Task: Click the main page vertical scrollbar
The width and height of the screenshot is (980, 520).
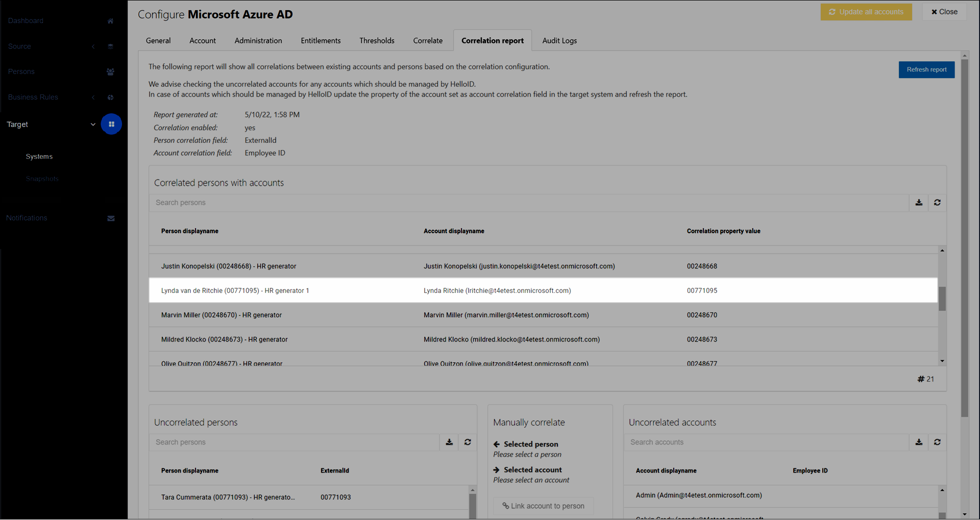Action: (x=964, y=238)
